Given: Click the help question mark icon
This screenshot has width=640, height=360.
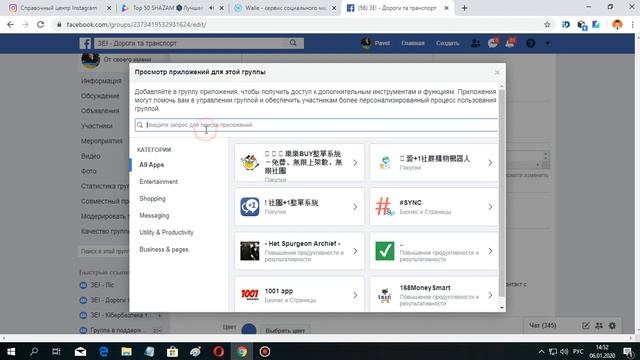Looking at the screenshot, I should pos(531,43).
